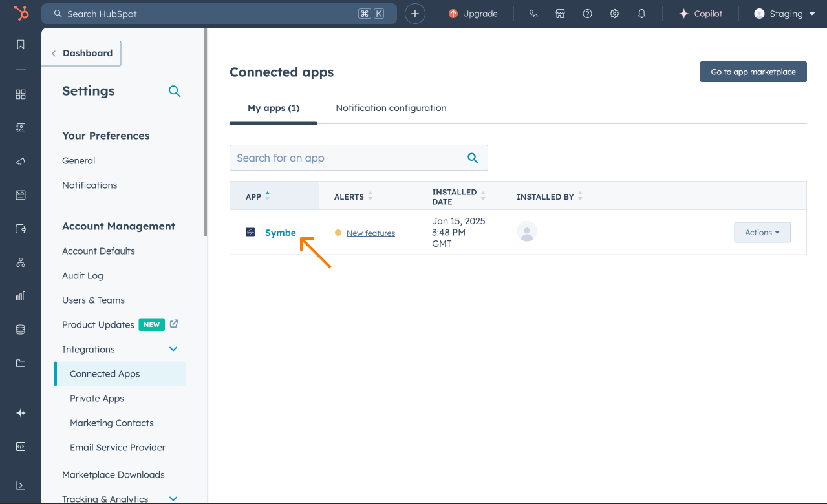The width and height of the screenshot is (827, 504).
Task: Click the Upgrade button
Action: 473,14
